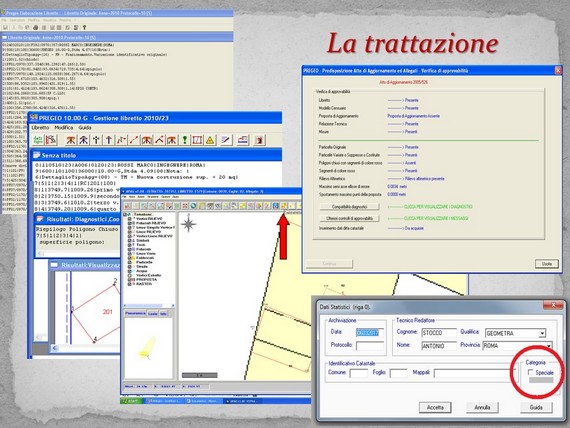Open the Qualifica GEOMETRA dropdown
This screenshot has height=428, width=570.
coord(542,333)
